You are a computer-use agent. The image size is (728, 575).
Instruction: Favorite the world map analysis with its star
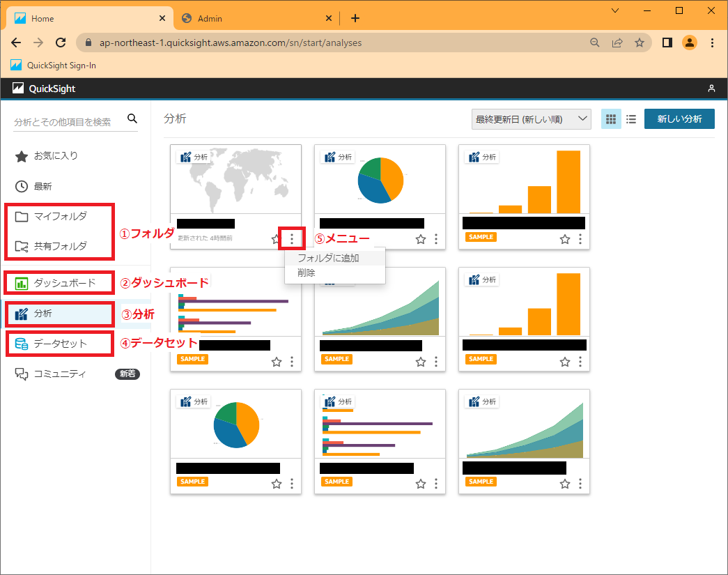[x=275, y=239]
